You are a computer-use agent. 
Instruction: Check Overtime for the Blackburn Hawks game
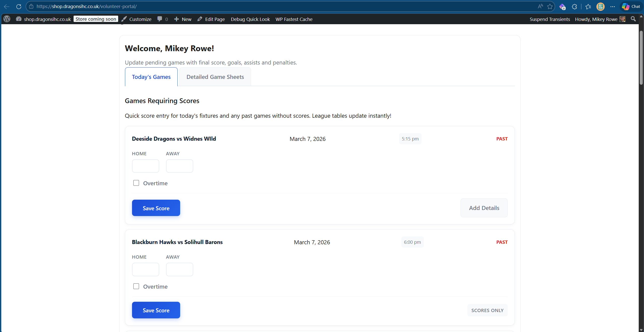click(x=136, y=286)
